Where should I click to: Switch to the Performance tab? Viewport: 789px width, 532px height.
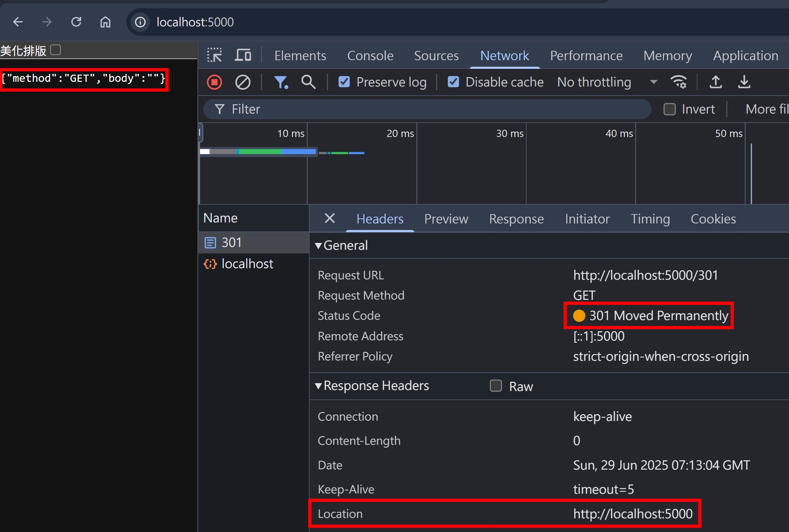(x=586, y=56)
